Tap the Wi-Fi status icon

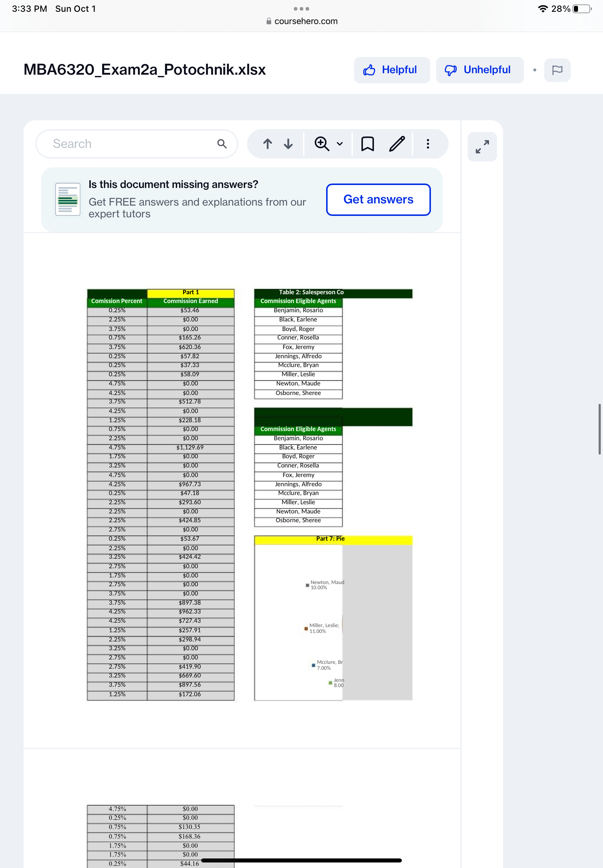543,9
